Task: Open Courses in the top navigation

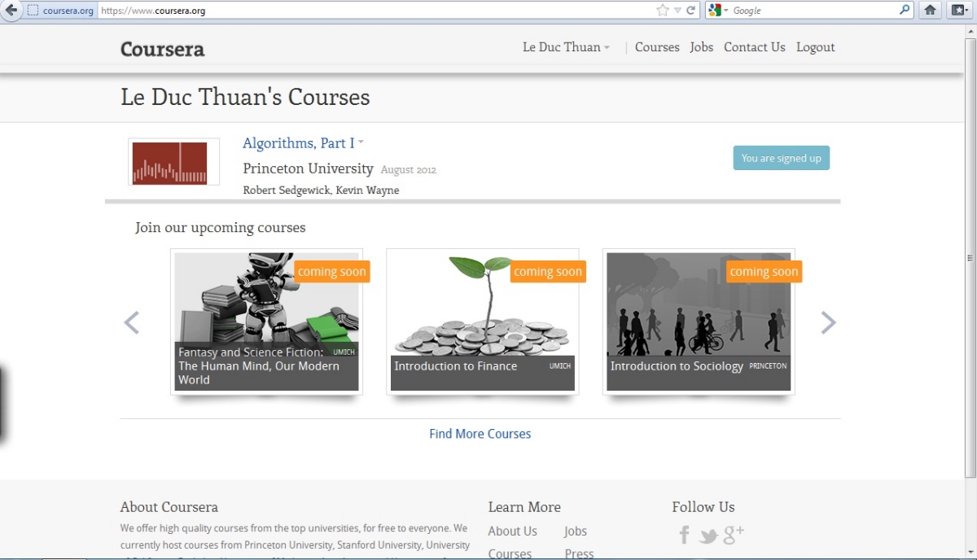Action: [x=657, y=47]
